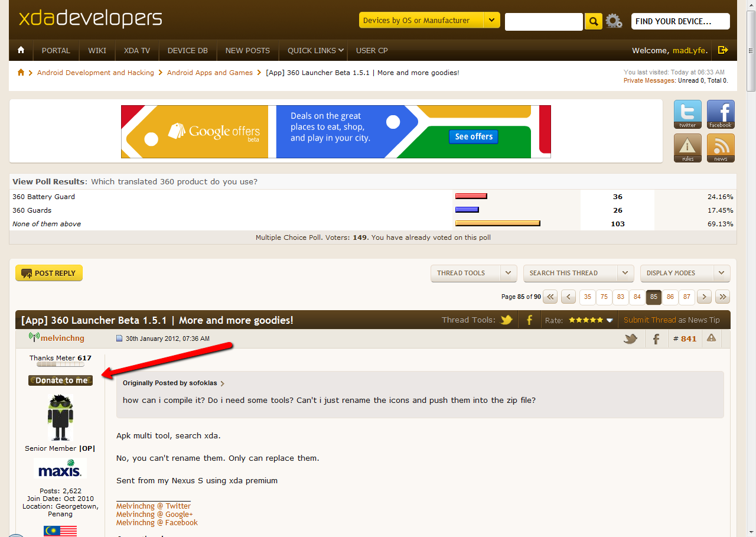Open melvinchng's profile link
The height and width of the screenshot is (537, 756).
[62, 339]
